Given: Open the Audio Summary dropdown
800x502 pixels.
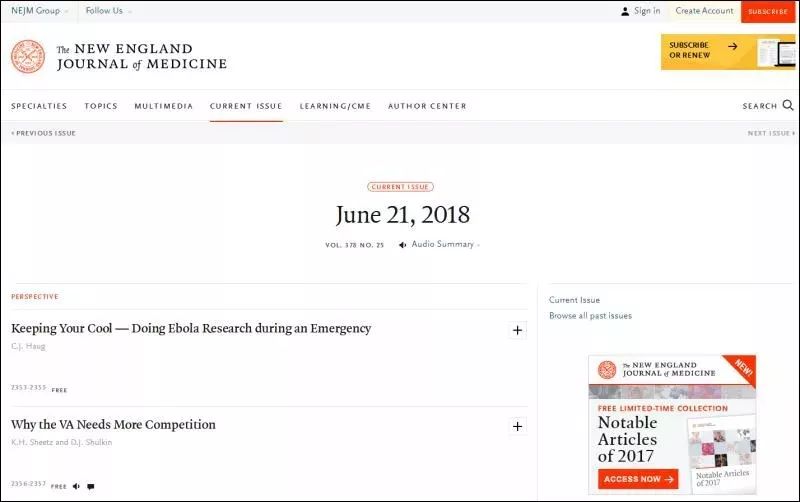Looking at the screenshot, I should click(445, 244).
